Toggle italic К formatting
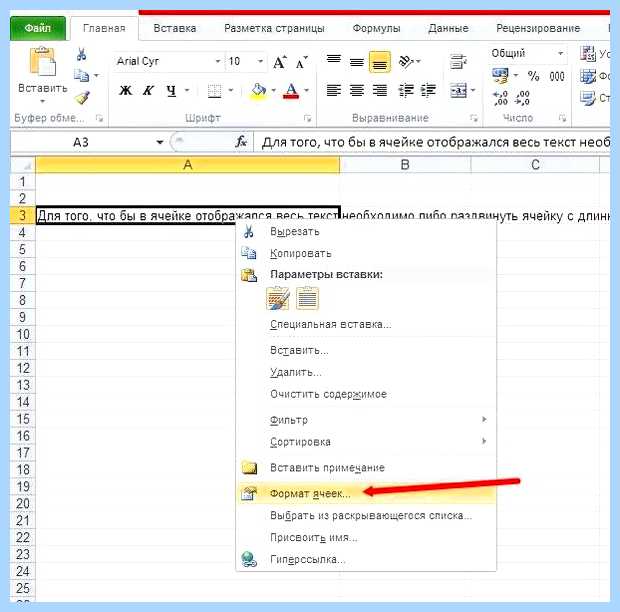The height and width of the screenshot is (612, 620). tap(148, 91)
